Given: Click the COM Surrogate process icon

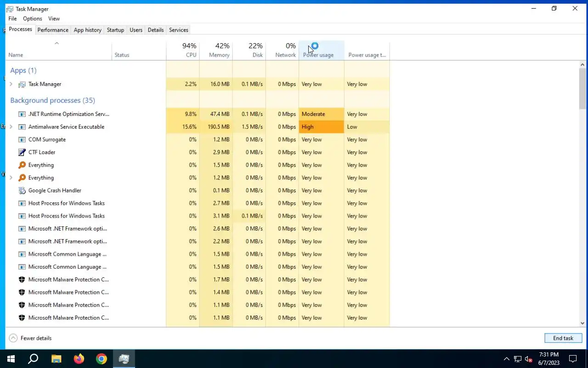Looking at the screenshot, I should (22, 139).
